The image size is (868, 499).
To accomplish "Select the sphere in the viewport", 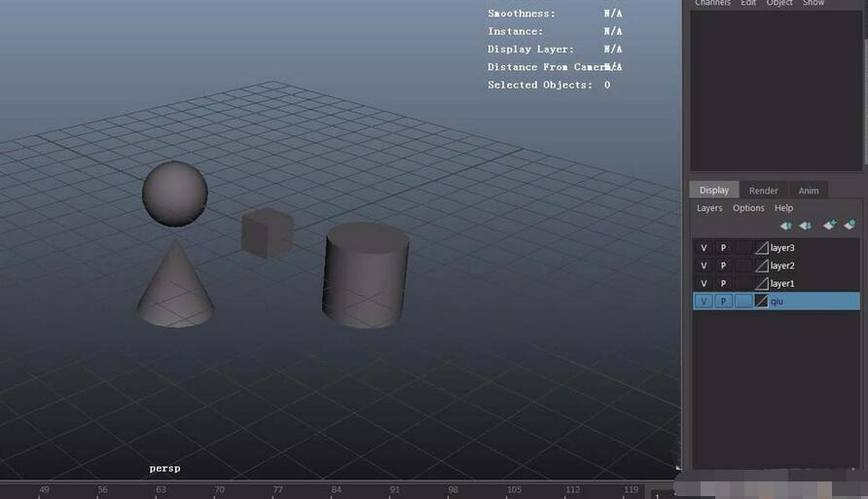I will point(175,194).
